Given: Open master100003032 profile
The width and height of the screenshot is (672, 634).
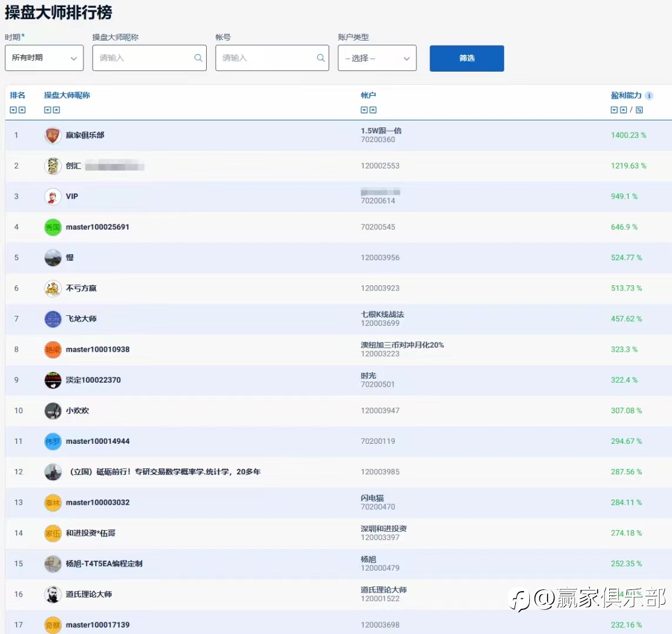Looking at the screenshot, I should click(98, 503).
